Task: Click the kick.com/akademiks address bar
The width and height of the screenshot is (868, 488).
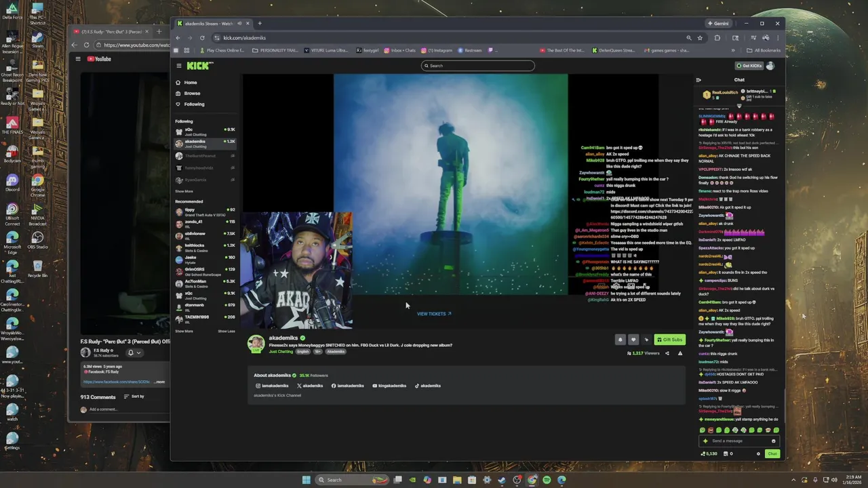Action: pos(448,38)
